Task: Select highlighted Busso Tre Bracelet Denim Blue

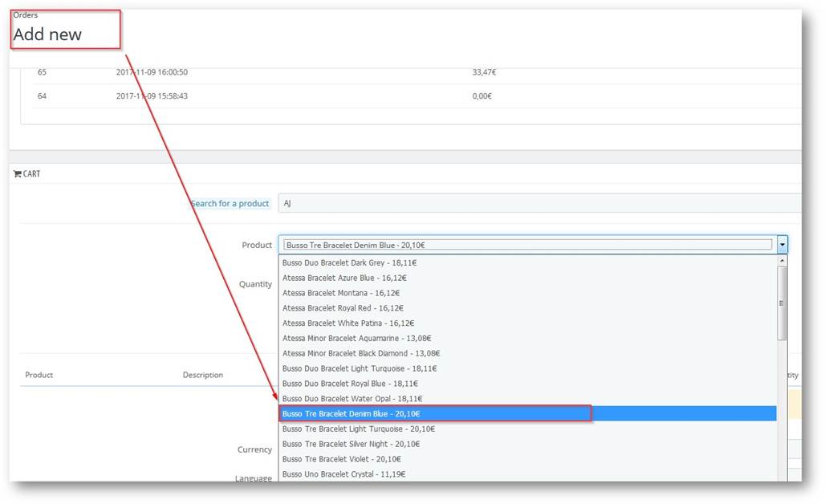Action: (x=528, y=413)
